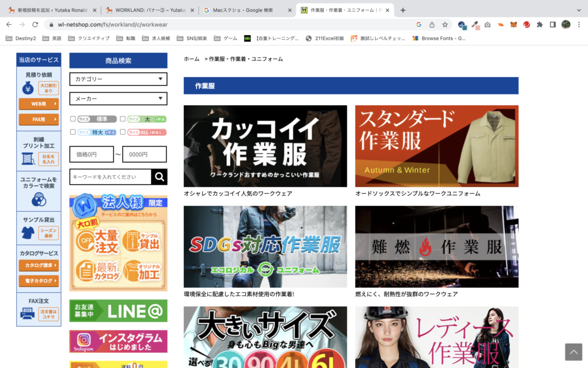Click the Google icon in the address bar
Image resolution: width=588 pixels, height=368 pixels.
pyautogui.click(x=419, y=24)
